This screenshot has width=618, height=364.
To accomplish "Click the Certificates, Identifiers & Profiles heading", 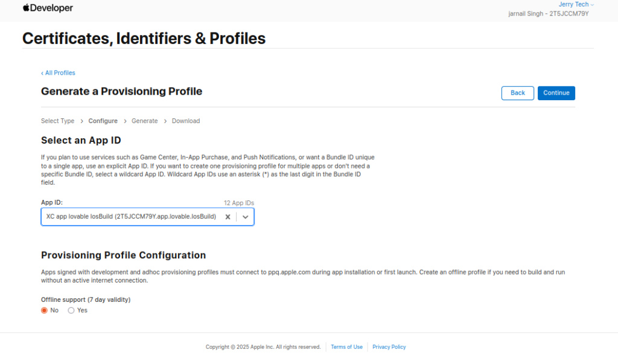I will 144,39.
